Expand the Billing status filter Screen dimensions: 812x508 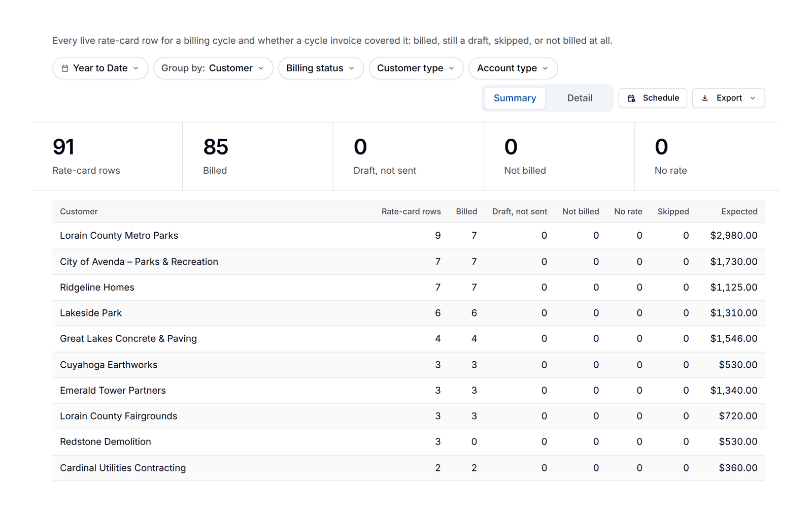click(x=321, y=68)
